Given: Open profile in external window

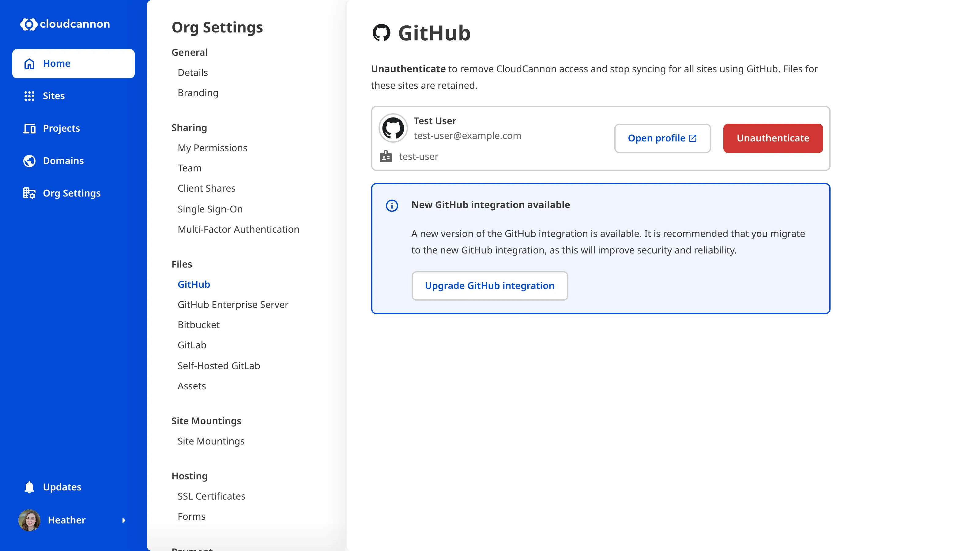Looking at the screenshot, I should (662, 138).
